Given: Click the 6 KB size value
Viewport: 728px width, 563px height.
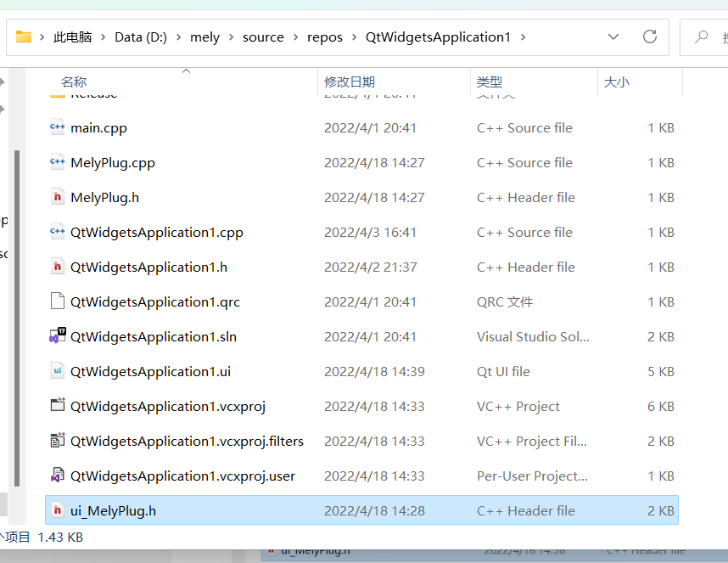Looking at the screenshot, I should (661, 407).
